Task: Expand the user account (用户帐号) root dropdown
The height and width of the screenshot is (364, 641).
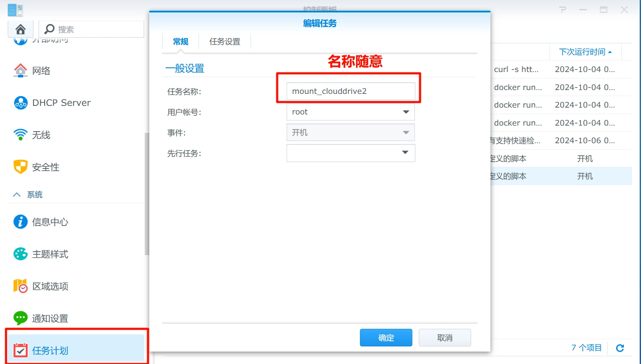Action: [405, 112]
